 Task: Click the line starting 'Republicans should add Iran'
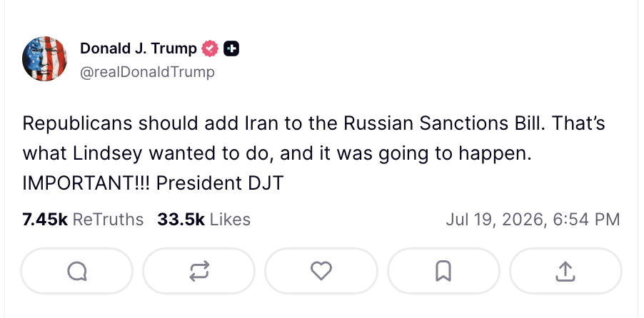tap(313, 123)
